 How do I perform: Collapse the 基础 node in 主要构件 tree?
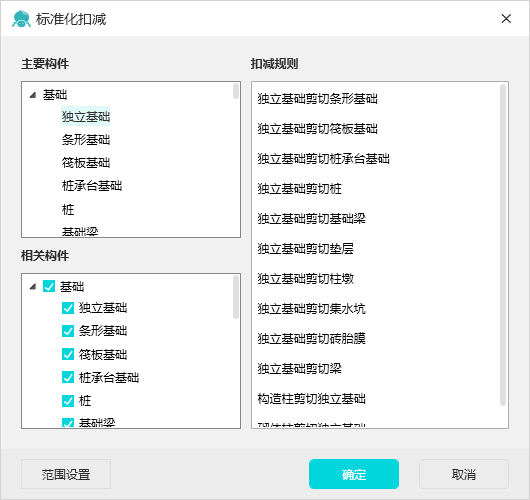[x=33, y=95]
